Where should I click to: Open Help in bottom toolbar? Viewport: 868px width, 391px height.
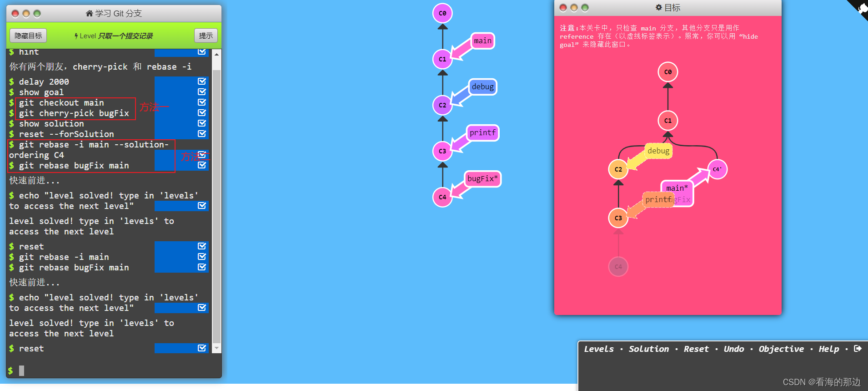point(829,349)
